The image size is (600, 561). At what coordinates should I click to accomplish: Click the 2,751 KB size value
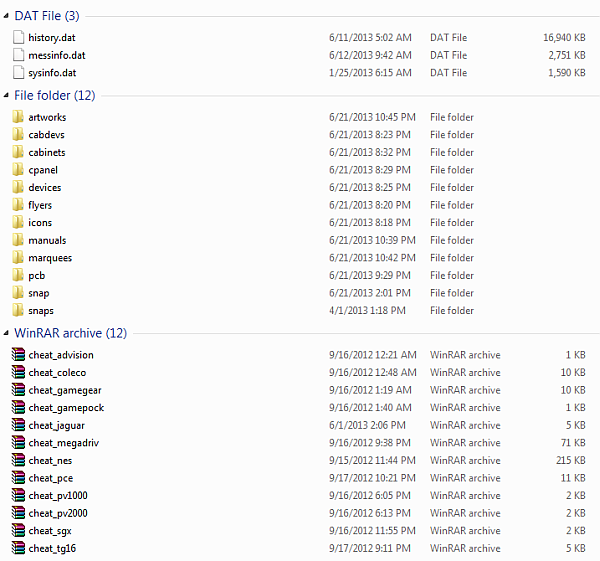567,55
